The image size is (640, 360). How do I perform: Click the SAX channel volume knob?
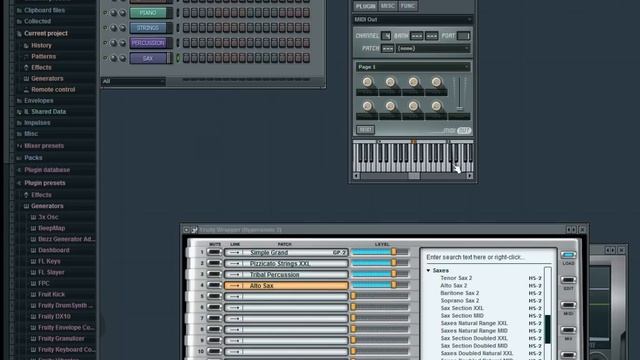pos(122,58)
